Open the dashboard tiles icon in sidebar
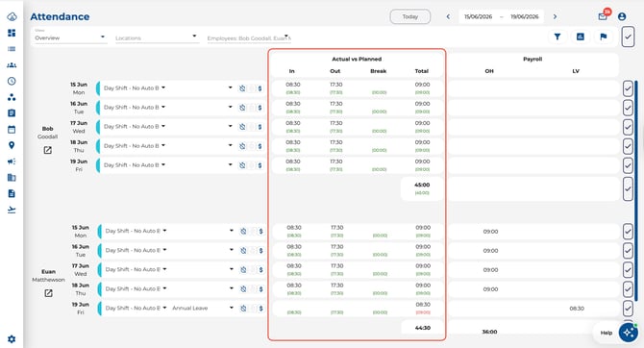644x348 pixels. point(12,33)
